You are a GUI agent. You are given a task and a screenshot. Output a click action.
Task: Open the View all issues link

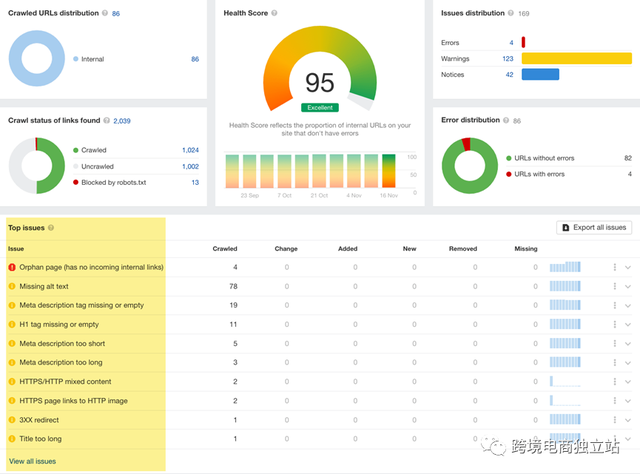point(32,461)
